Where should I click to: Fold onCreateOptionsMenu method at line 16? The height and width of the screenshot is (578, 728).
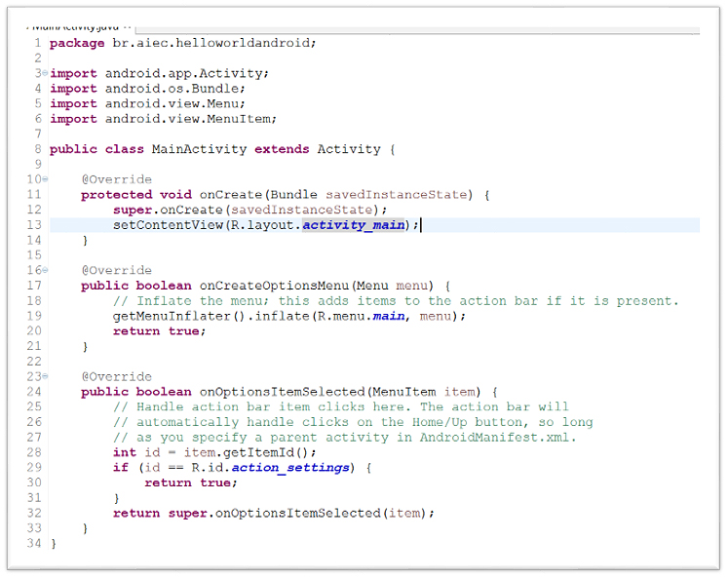[45, 270]
